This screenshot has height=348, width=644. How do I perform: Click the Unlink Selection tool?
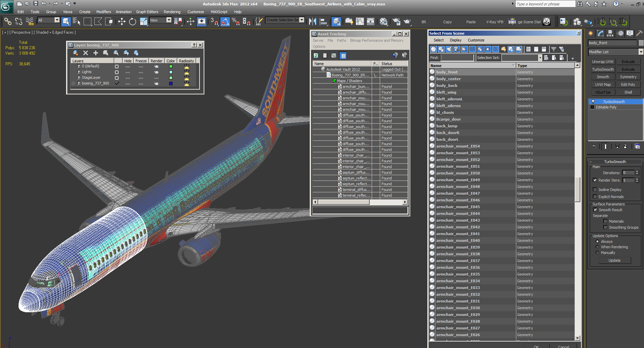[18, 21]
